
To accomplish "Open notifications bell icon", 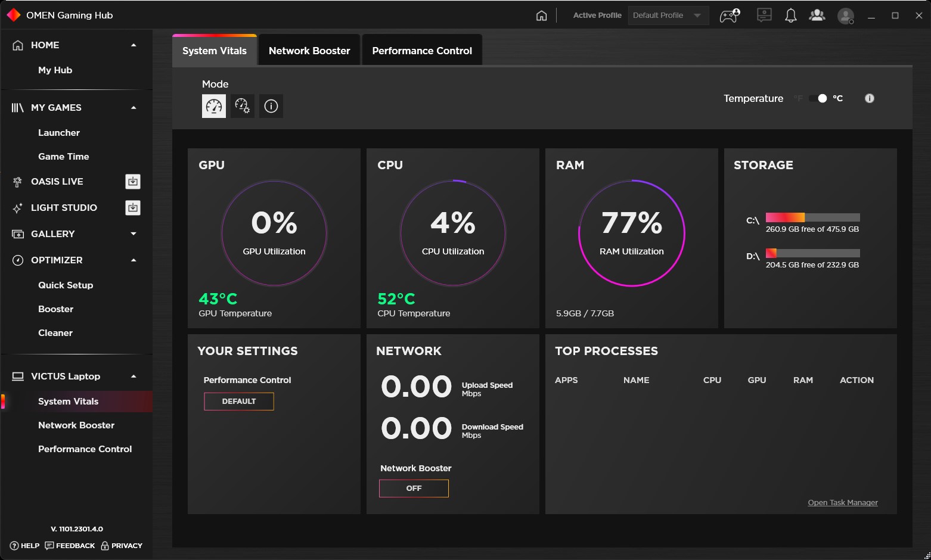I will pyautogui.click(x=791, y=15).
